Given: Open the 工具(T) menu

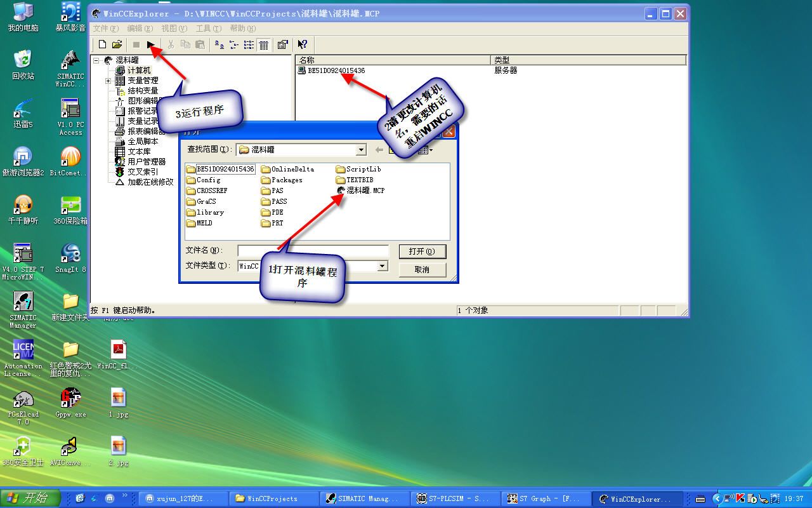Looking at the screenshot, I should click(x=208, y=29).
